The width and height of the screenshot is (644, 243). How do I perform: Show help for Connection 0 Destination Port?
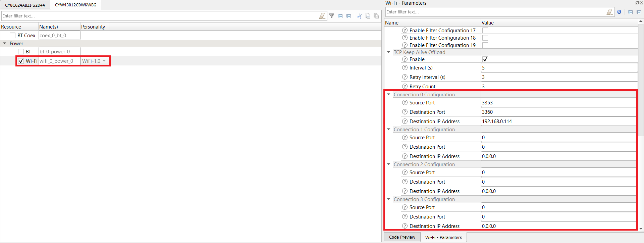(405, 112)
